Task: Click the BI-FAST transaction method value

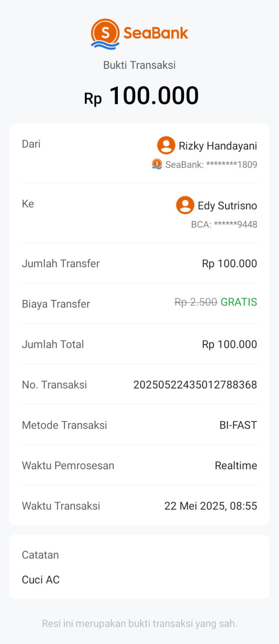Action: click(238, 425)
